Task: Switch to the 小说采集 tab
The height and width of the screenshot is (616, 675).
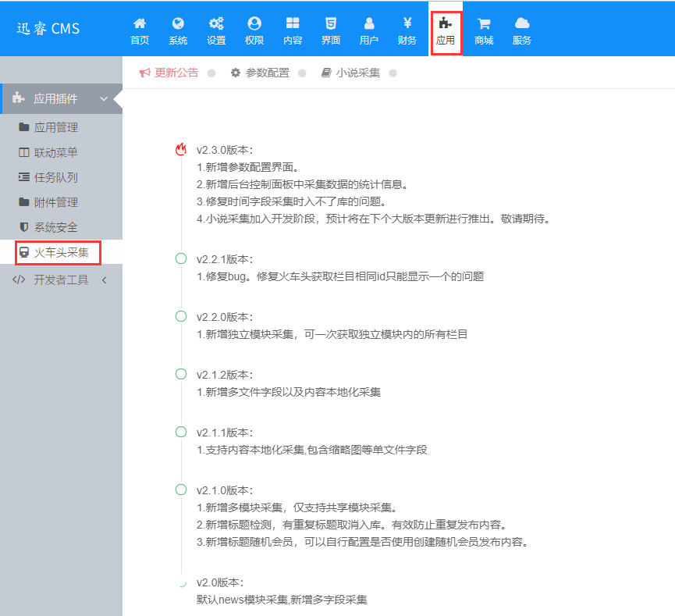Action: point(351,73)
